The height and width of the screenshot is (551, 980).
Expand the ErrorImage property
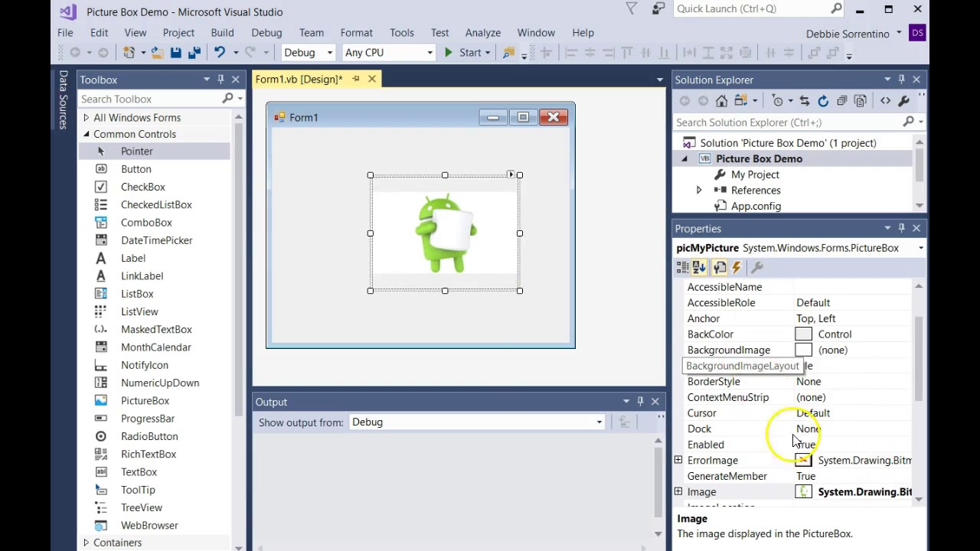coord(678,460)
